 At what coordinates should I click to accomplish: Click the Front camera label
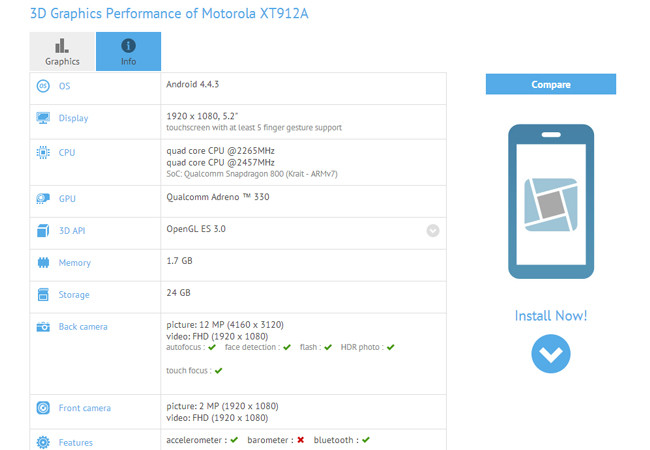pyautogui.click(x=85, y=408)
